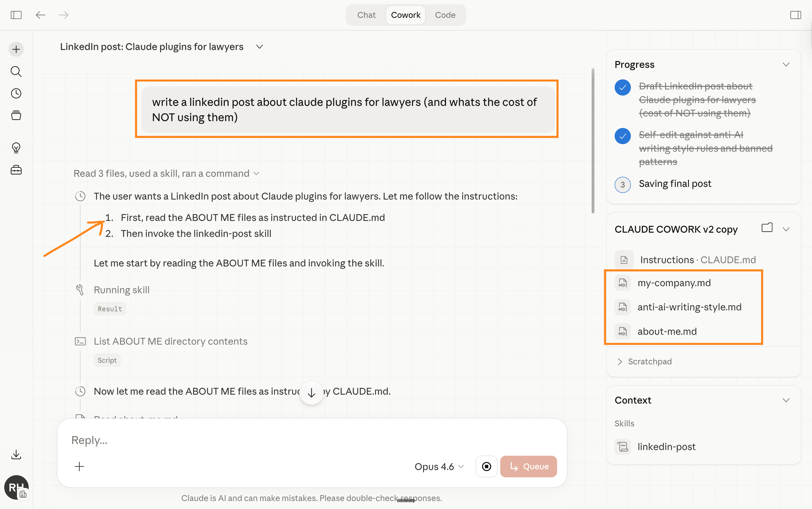The height and width of the screenshot is (509, 812).
Task: Switch to the Chat tab
Action: pos(366,15)
